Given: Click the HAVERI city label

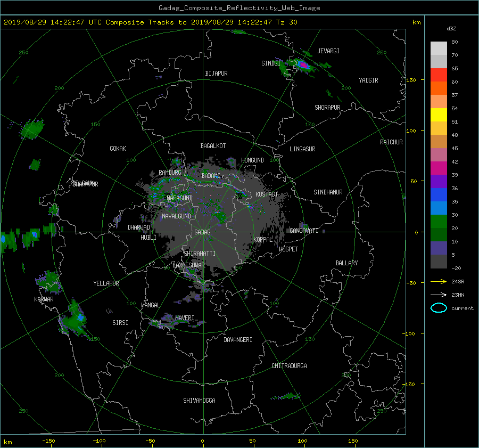Looking at the screenshot, I should pyautogui.click(x=185, y=318).
